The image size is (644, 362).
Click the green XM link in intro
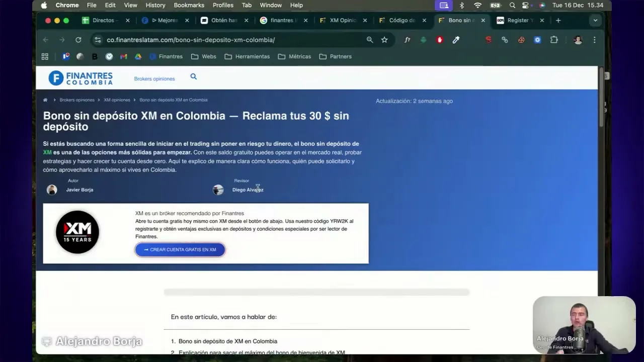click(47, 152)
